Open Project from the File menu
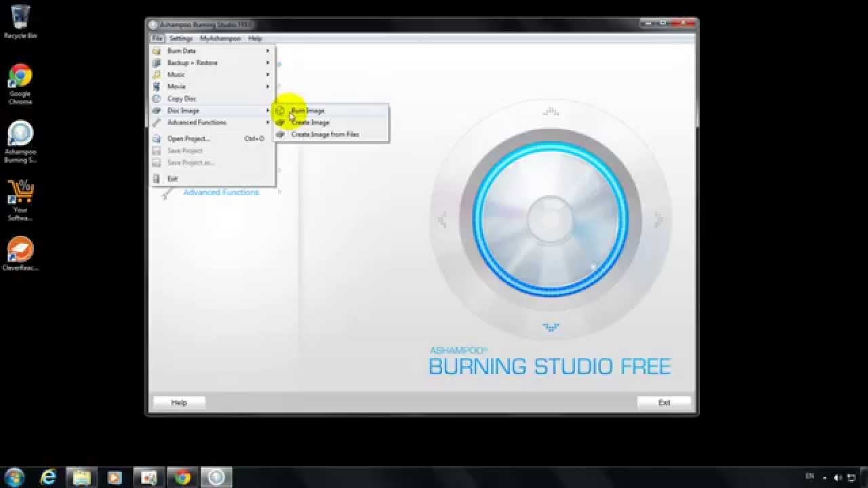 212,138
